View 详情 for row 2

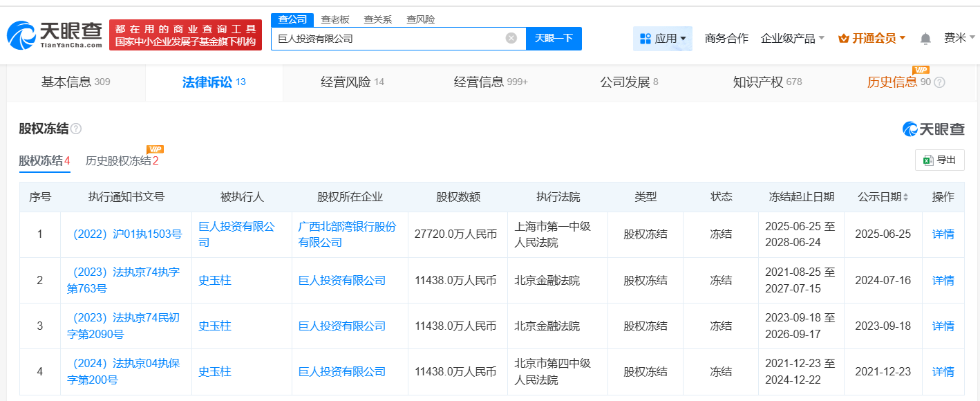943,280
